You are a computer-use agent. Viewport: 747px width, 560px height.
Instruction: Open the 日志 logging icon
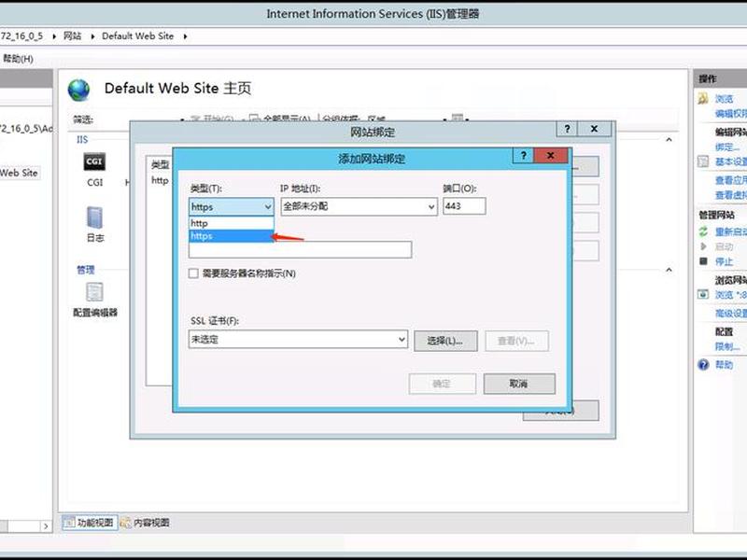pyautogui.click(x=95, y=218)
